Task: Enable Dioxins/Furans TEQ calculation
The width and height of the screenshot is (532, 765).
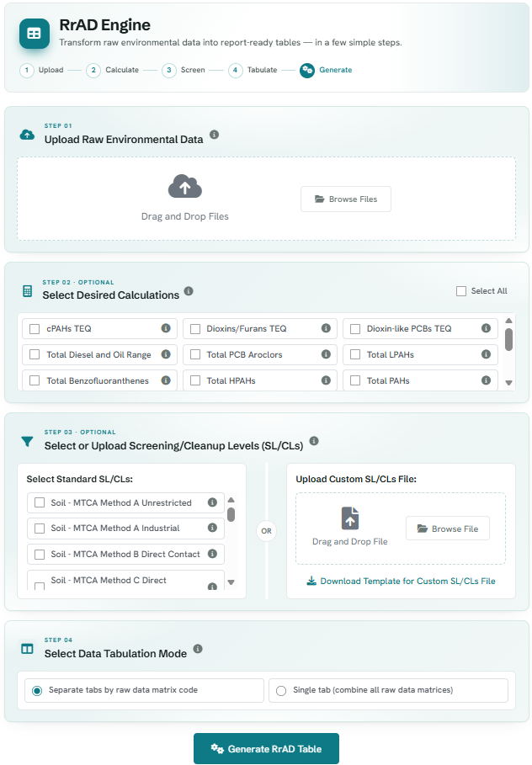Action: [x=195, y=329]
